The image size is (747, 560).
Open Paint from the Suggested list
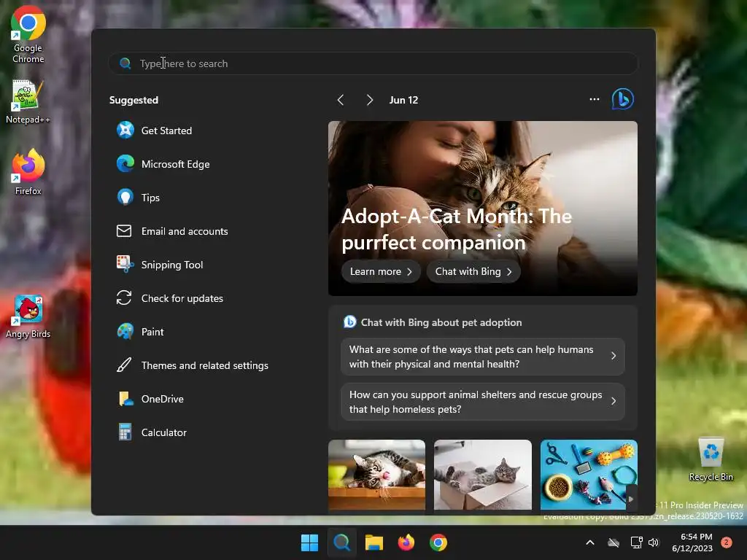[139, 332]
